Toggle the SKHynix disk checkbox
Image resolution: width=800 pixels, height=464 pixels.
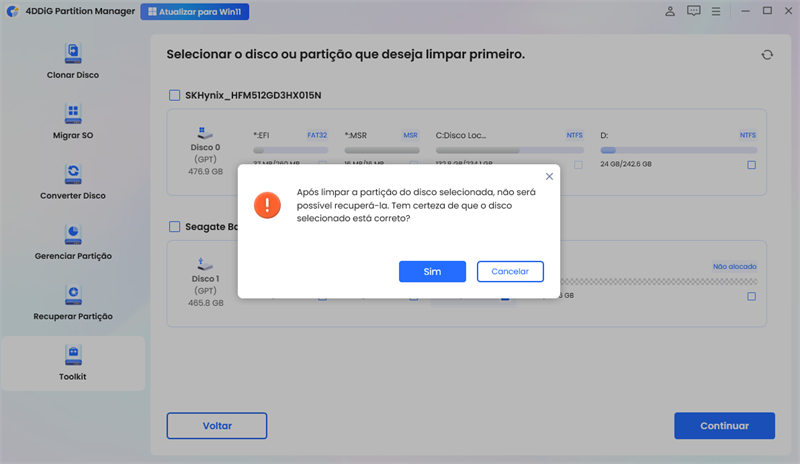pyautogui.click(x=175, y=95)
